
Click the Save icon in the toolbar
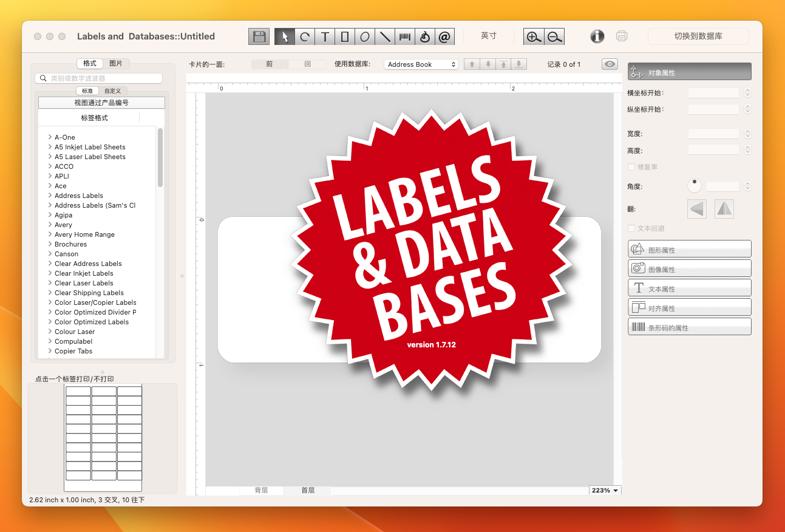[259, 36]
